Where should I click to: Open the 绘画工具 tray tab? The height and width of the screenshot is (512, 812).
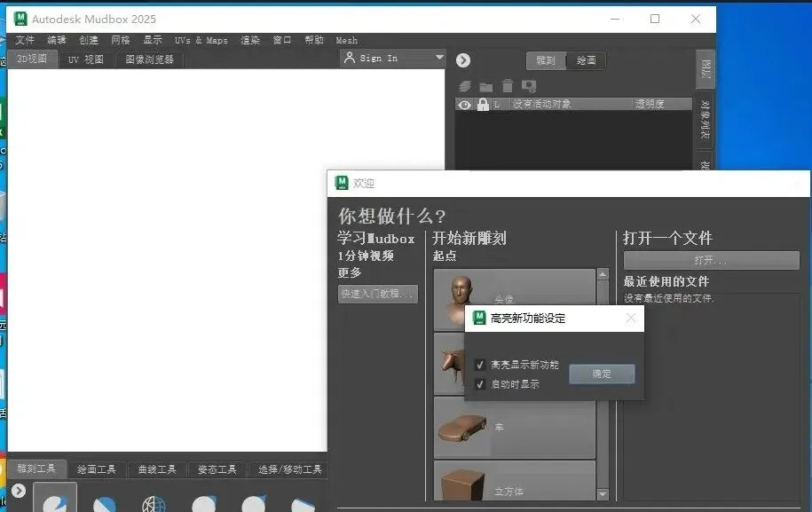[x=97, y=469]
